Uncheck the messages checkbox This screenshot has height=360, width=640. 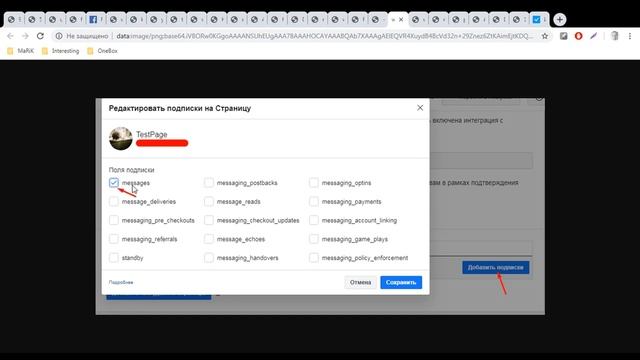114,182
